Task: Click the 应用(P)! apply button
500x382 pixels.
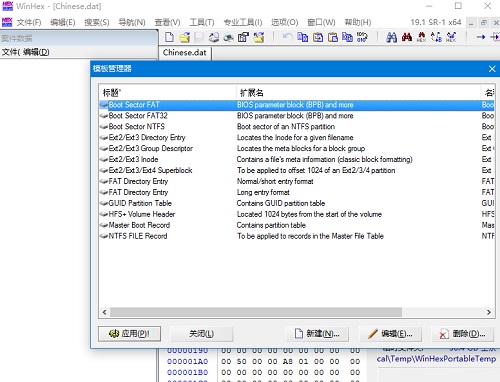Action: coord(129,333)
